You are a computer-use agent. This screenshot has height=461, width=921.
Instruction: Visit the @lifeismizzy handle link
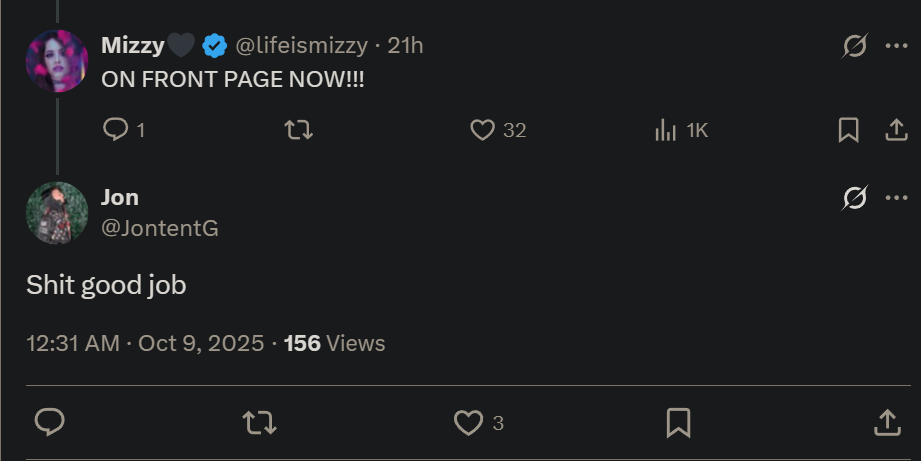point(301,46)
